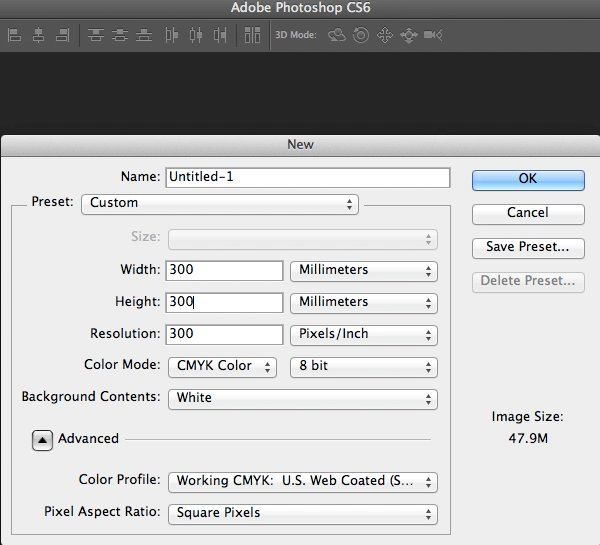Click the Save Preset button

point(528,247)
